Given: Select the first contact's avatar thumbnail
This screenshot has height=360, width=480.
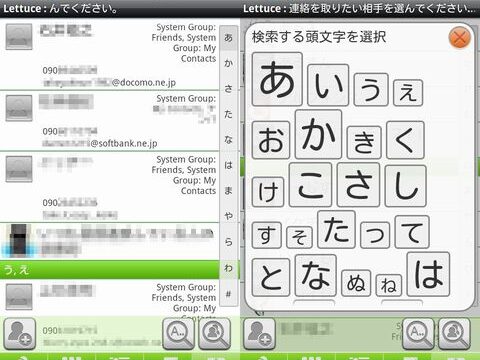Looking at the screenshot, I should [x=19, y=37].
